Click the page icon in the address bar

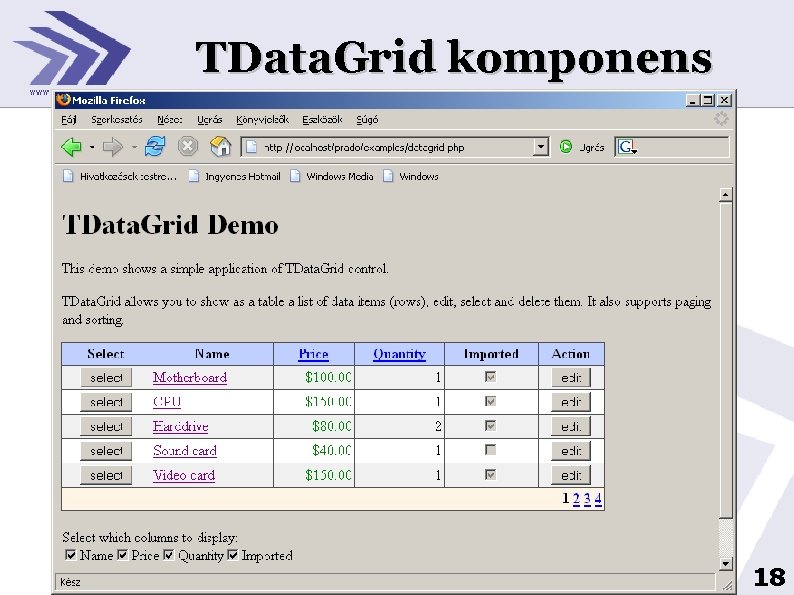click(251, 147)
